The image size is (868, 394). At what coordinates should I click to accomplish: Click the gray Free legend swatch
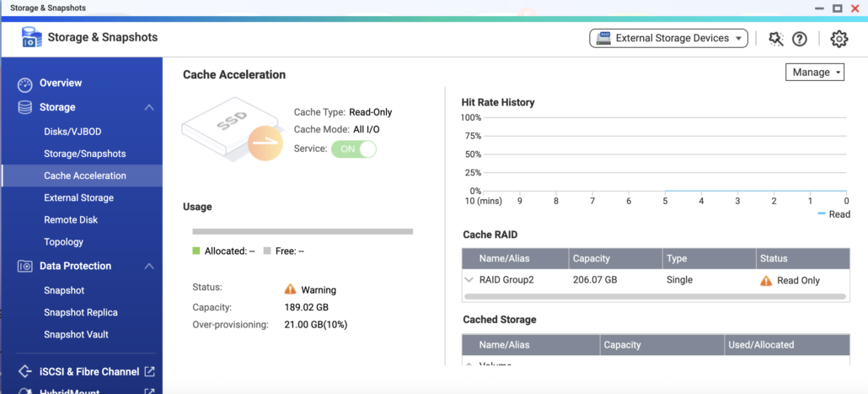pos(267,251)
